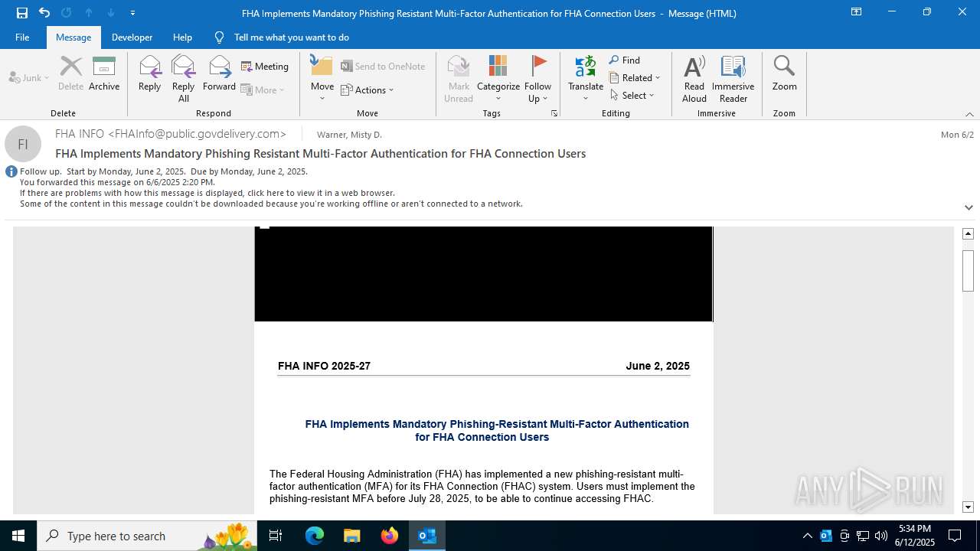Show hidden system tray icons
980x551 pixels.
[807, 536]
